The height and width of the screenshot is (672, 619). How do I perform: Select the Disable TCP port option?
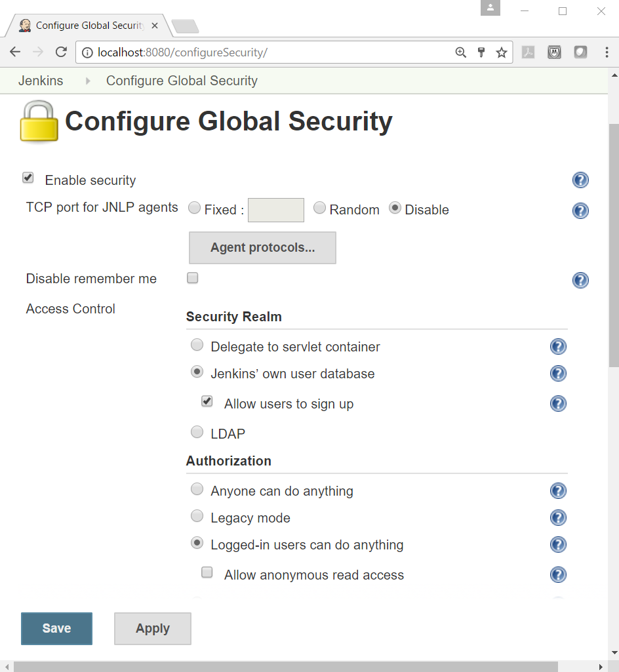pos(395,208)
